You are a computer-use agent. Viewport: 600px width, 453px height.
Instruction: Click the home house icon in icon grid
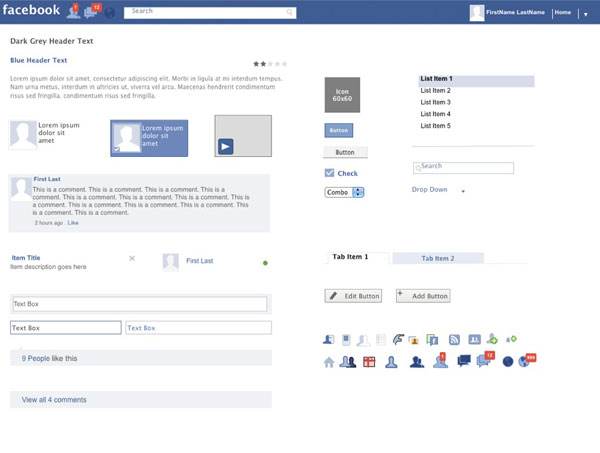coord(329,362)
